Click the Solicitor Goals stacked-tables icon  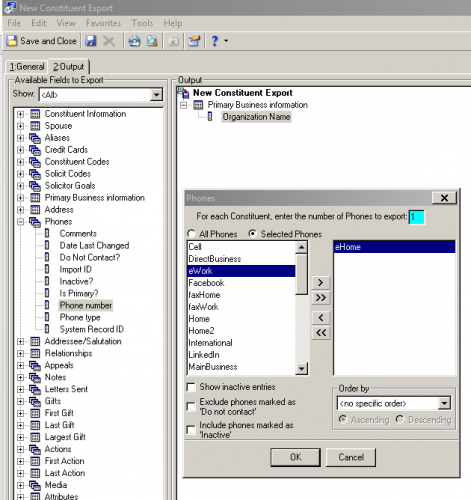35,186
